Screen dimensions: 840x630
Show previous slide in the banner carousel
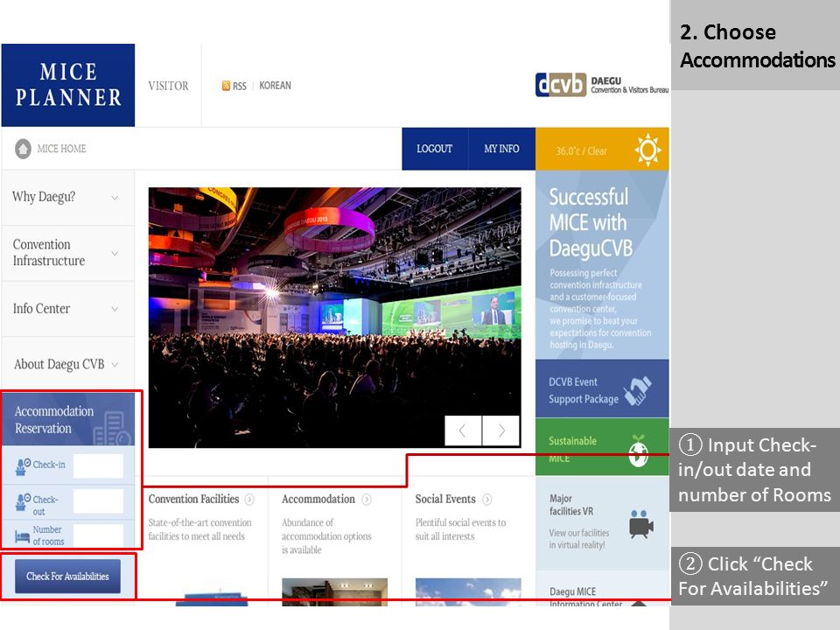click(x=463, y=430)
